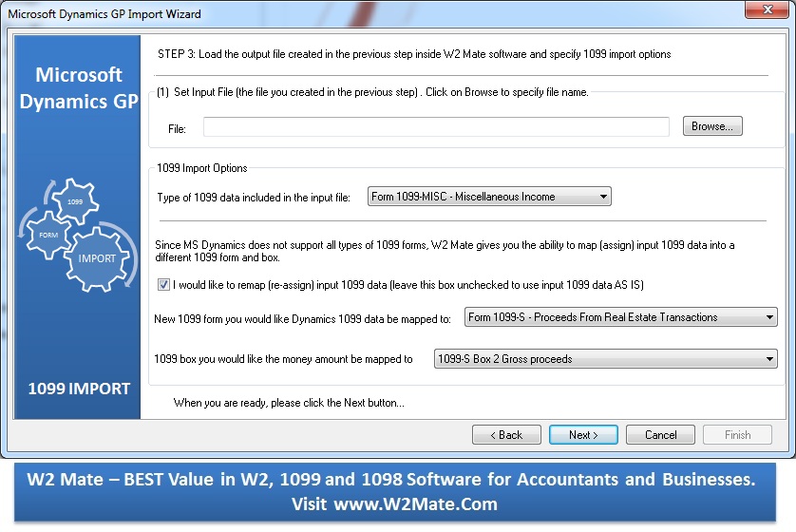This screenshot has width=796, height=532.
Task: Open the 1099 data type dropdown
Action: pyautogui.click(x=489, y=197)
